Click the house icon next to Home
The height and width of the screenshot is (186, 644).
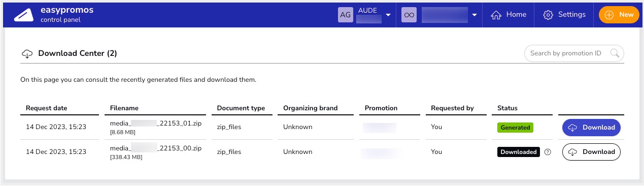[496, 15]
